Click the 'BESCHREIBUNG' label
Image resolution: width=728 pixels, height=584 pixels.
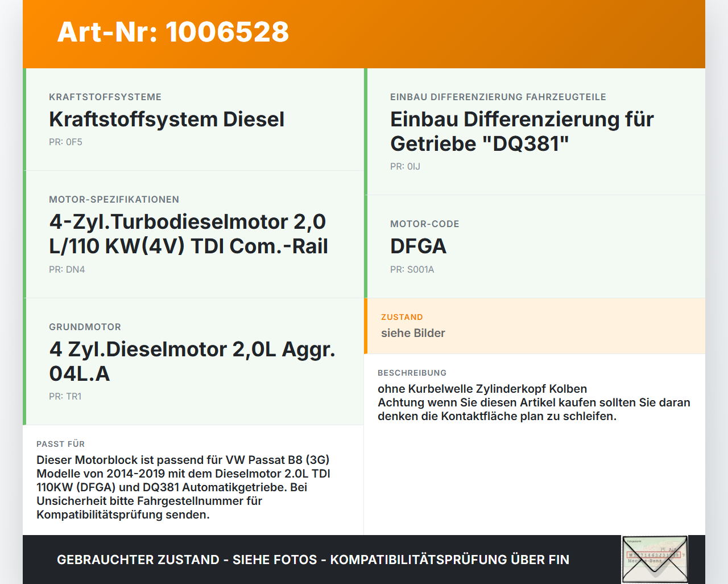coord(412,373)
